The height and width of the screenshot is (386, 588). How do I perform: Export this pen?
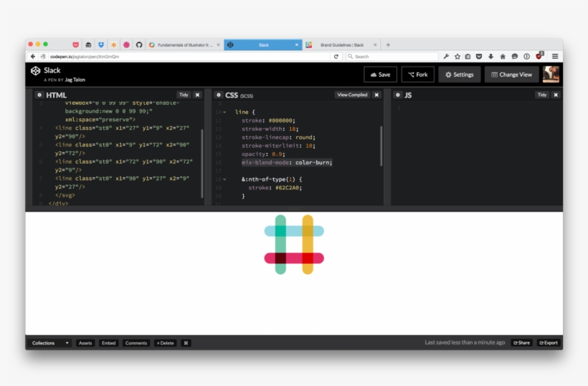[x=549, y=343]
